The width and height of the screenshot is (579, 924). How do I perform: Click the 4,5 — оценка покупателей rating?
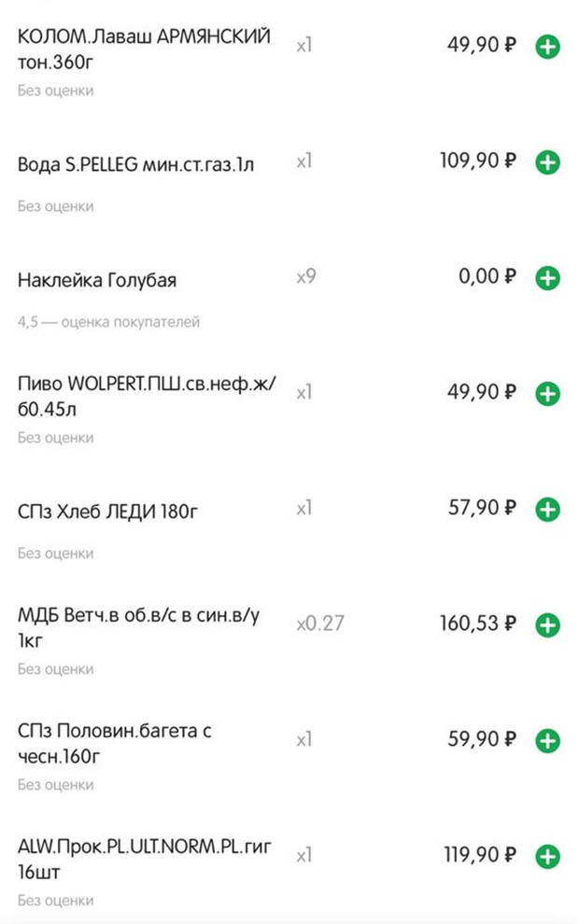[x=108, y=322]
